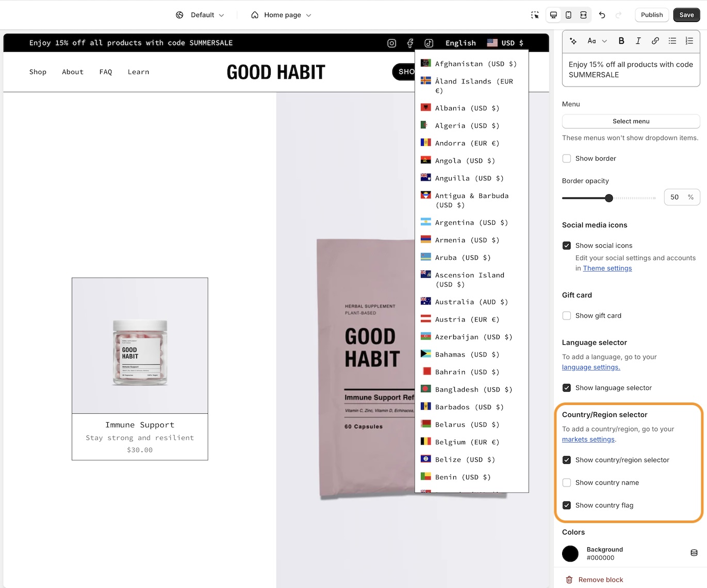Apply bulleted list formatting

[672, 41]
